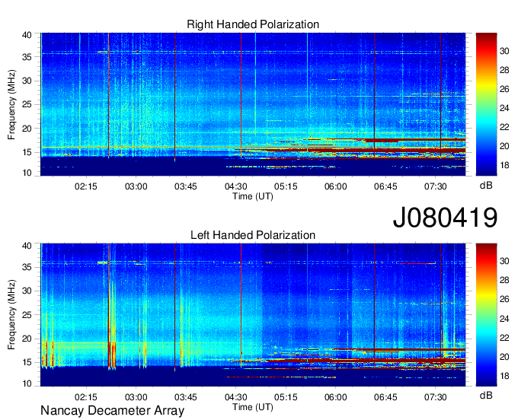This screenshot has width=518, height=420.
Task: Click the 40 MHz frequency tick of Right Handed plot
Action: coord(27,35)
